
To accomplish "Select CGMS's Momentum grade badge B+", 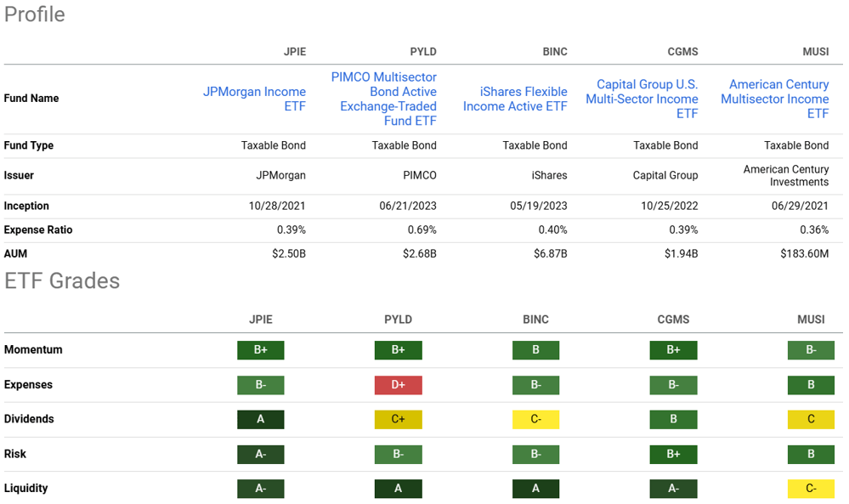I will [x=673, y=350].
